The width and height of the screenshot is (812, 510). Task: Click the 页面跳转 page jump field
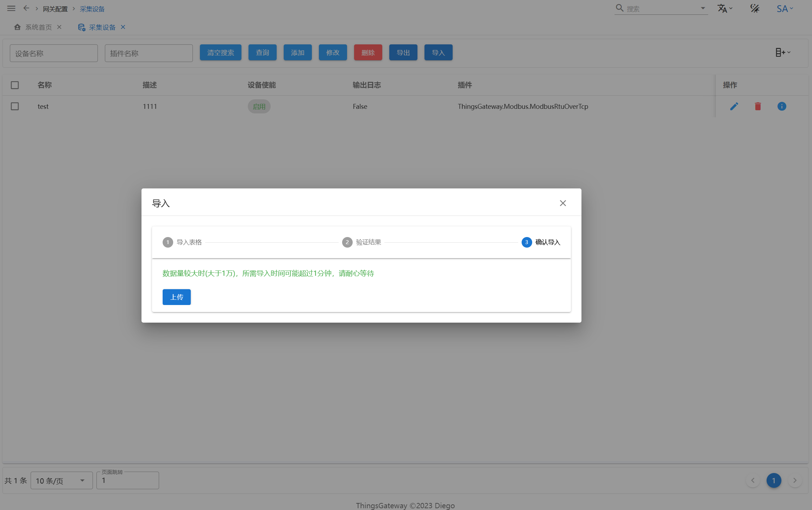point(127,480)
